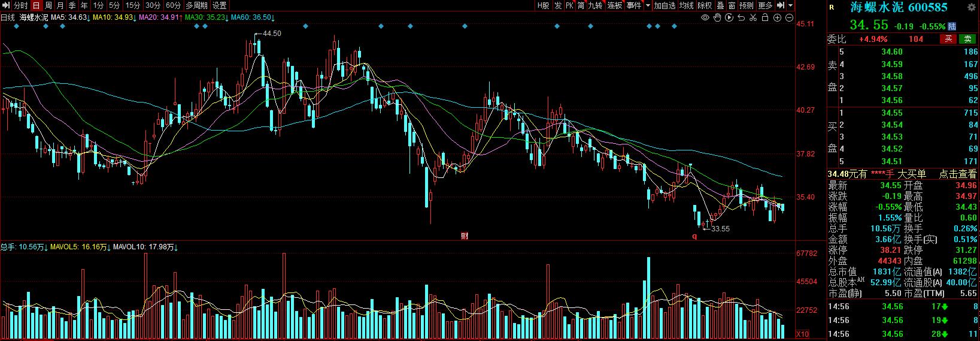Click the 连板 toolbar button
The width and height of the screenshot is (980, 341).
615,5
